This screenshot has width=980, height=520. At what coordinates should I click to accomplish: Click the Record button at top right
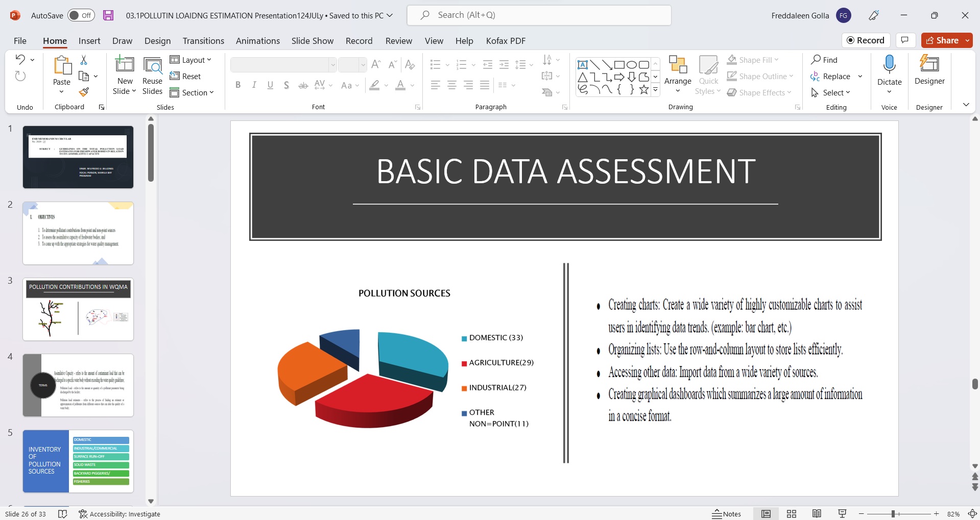[866, 40]
